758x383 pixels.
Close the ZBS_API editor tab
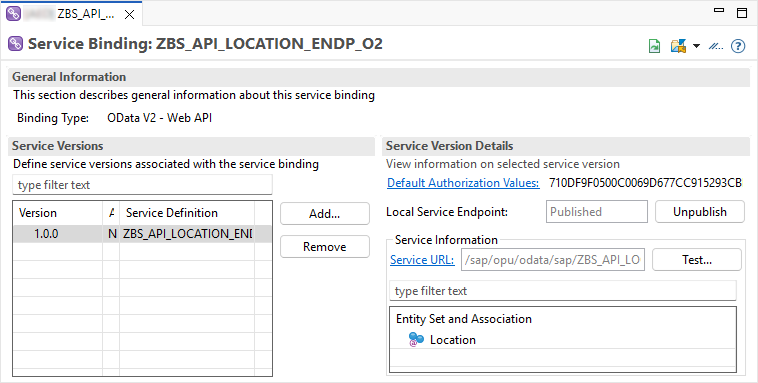130,15
